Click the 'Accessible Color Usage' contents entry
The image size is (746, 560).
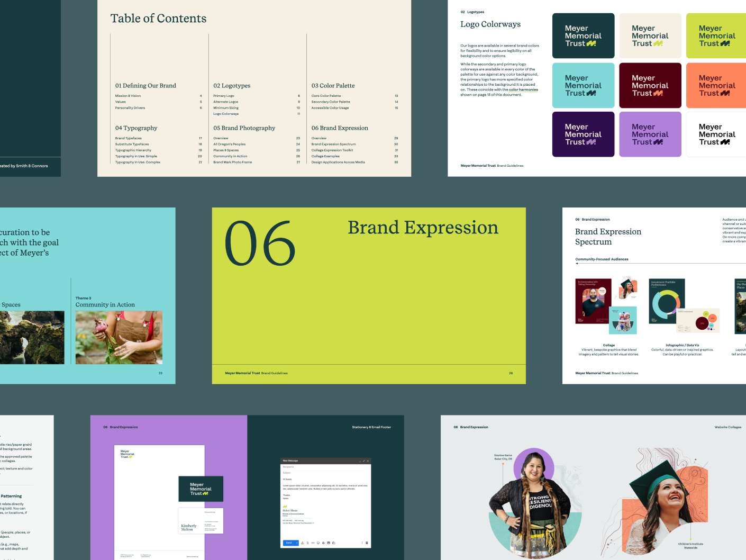click(x=330, y=108)
